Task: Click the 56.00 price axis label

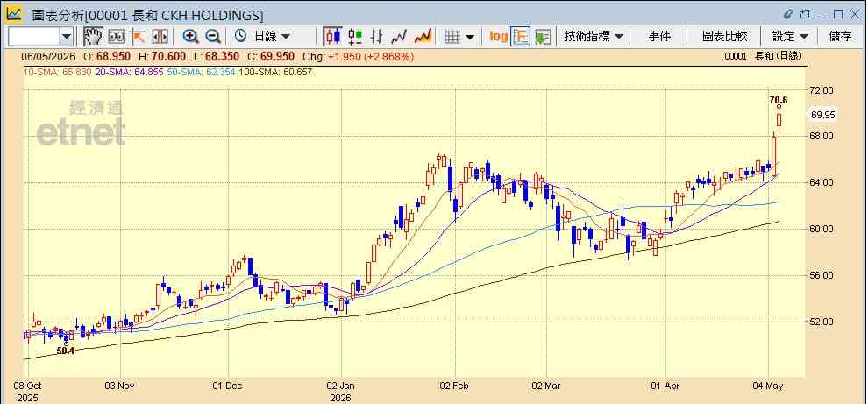Action: pyautogui.click(x=822, y=275)
